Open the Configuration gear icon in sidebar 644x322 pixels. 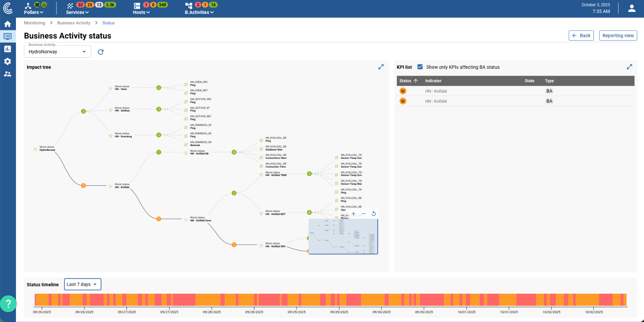8,61
